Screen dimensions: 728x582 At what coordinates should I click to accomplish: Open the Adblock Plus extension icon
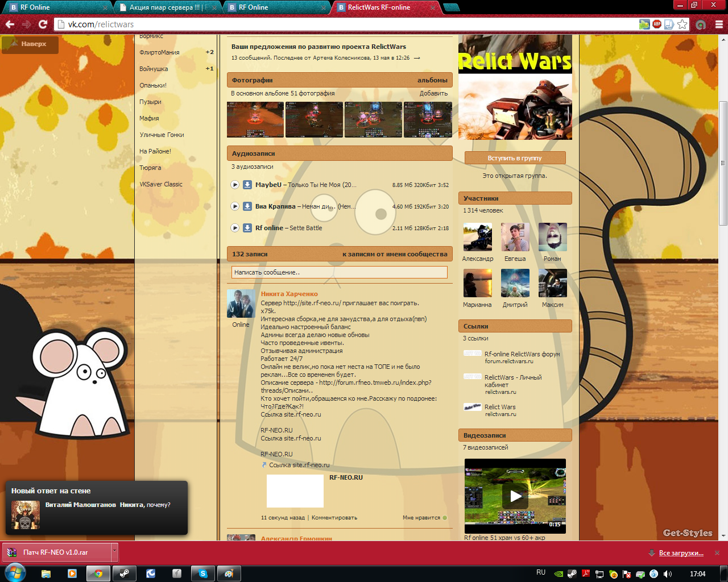657,24
